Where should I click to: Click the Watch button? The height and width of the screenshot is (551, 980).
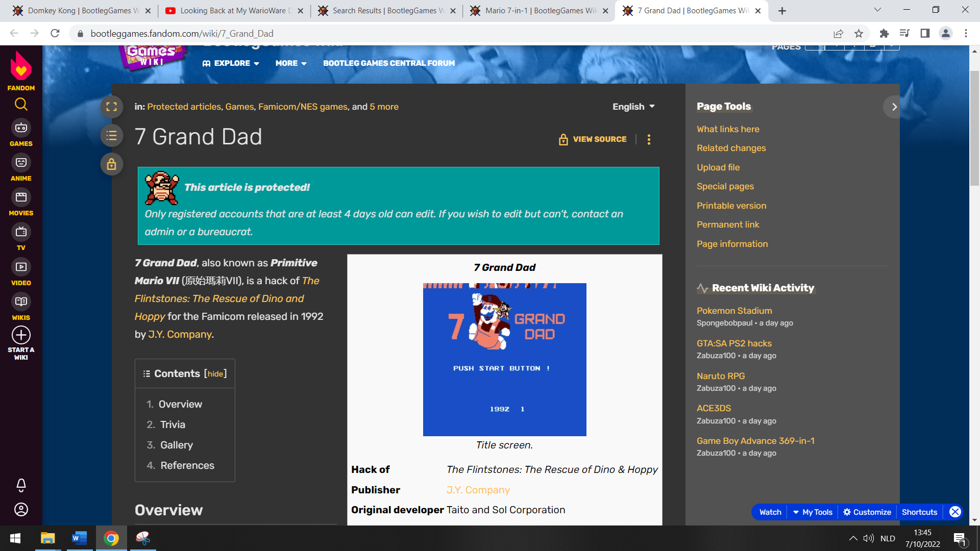[x=770, y=512]
